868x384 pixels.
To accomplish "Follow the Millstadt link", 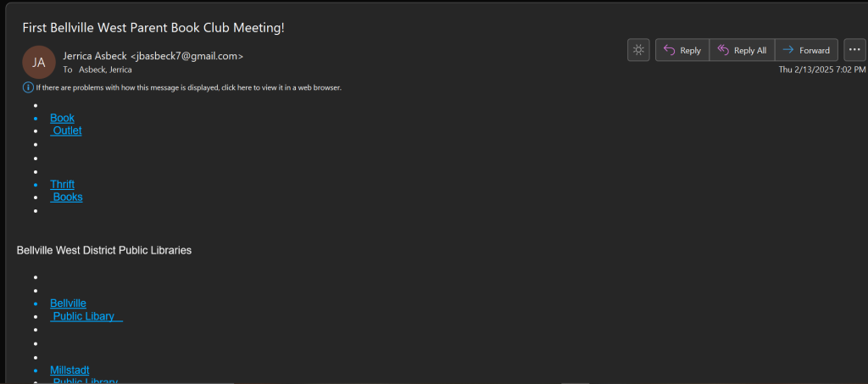I will 70,370.
